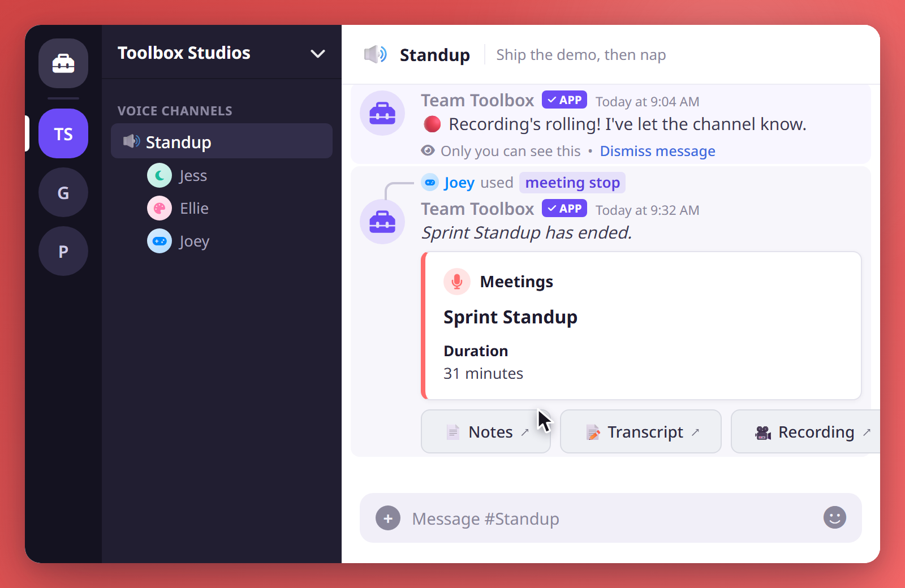
Task: Click the '31 minutes' duration value
Action: pyautogui.click(x=483, y=374)
